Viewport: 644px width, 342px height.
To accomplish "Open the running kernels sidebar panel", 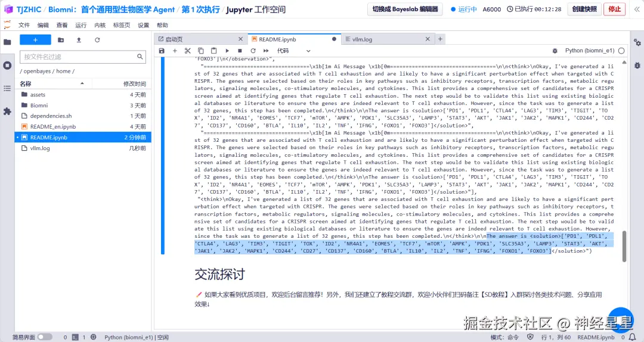I will click(x=7, y=66).
